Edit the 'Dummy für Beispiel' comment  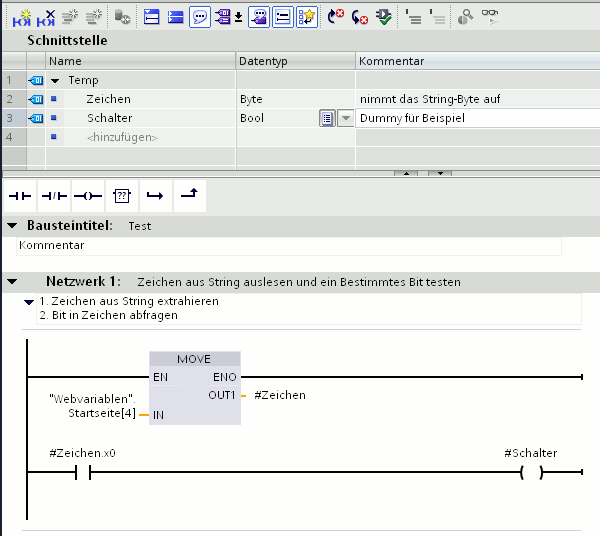(x=478, y=118)
